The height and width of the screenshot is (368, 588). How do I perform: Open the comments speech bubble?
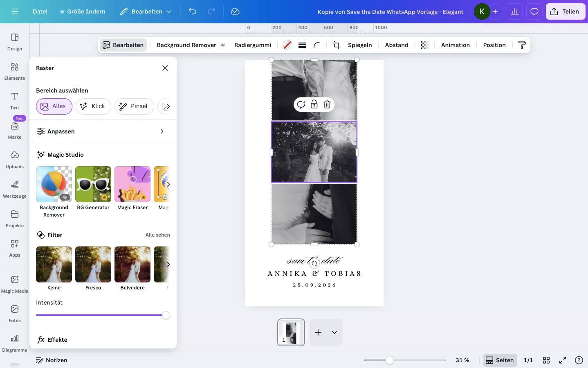[534, 11]
